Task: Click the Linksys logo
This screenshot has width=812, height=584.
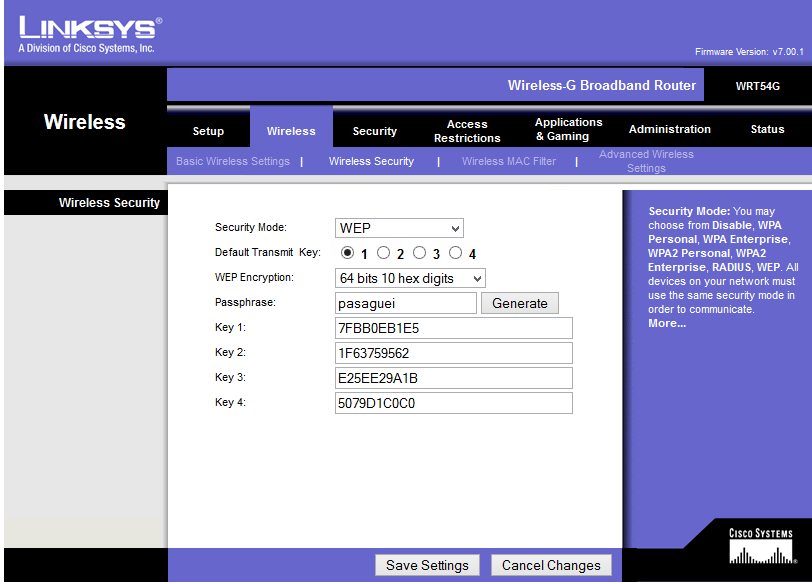Action: [x=88, y=27]
